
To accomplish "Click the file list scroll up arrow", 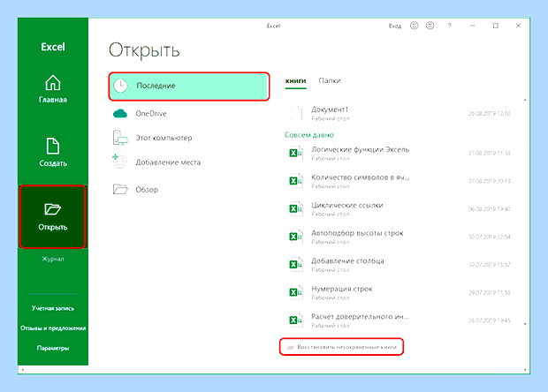I will point(525,100).
